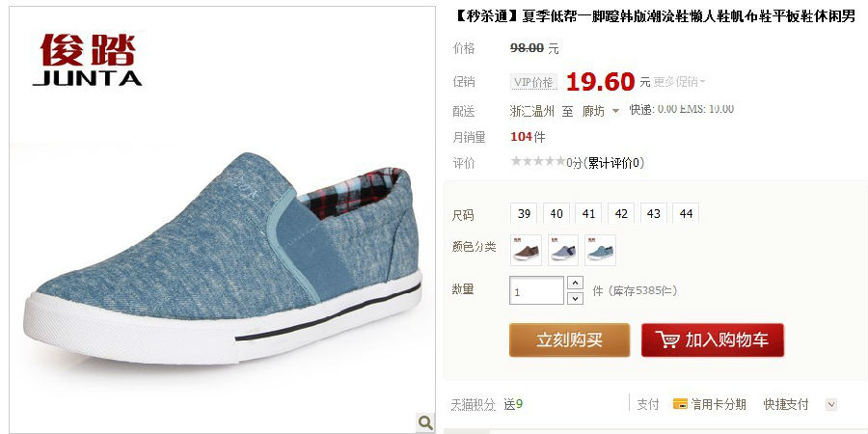The image size is (868, 434).
Task: Choose the grey-blue shoe color swatch
Action: 563,250
